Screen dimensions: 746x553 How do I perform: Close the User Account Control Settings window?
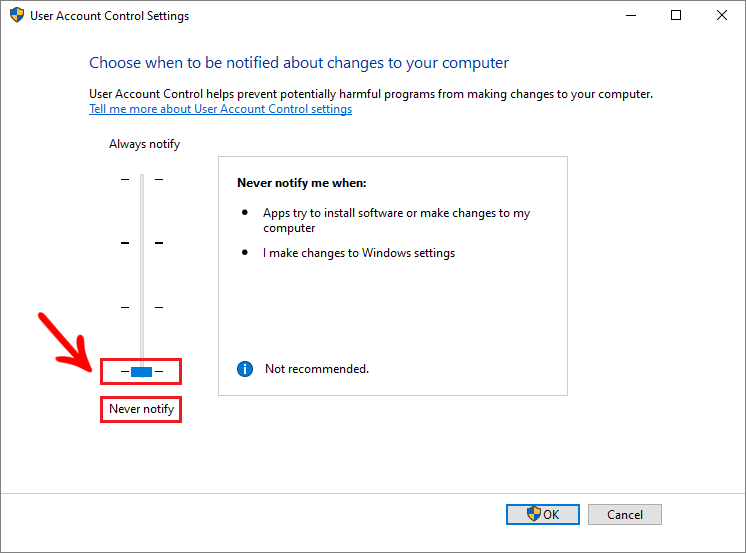722,15
